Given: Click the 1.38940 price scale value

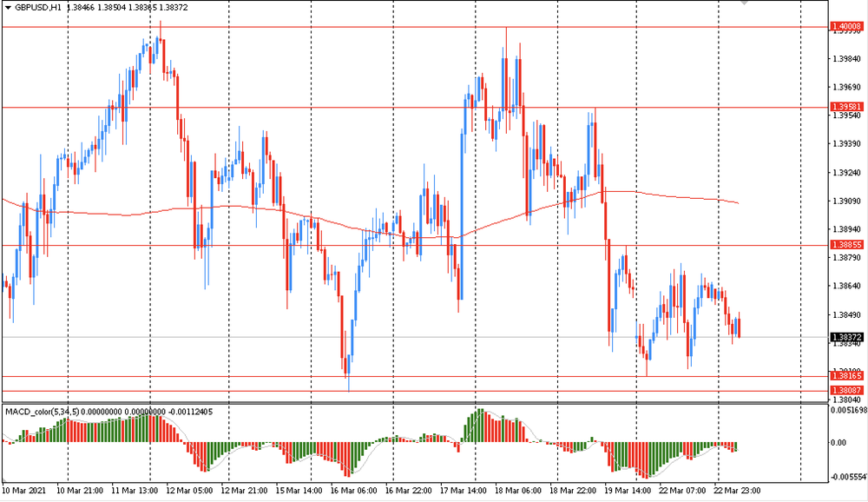Looking at the screenshot, I should (x=847, y=228).
